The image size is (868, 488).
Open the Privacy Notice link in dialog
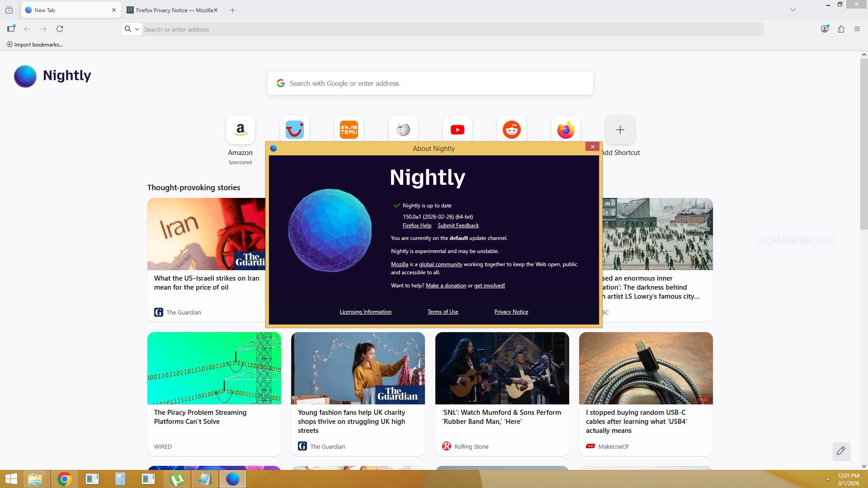click(x=511, y=312)
